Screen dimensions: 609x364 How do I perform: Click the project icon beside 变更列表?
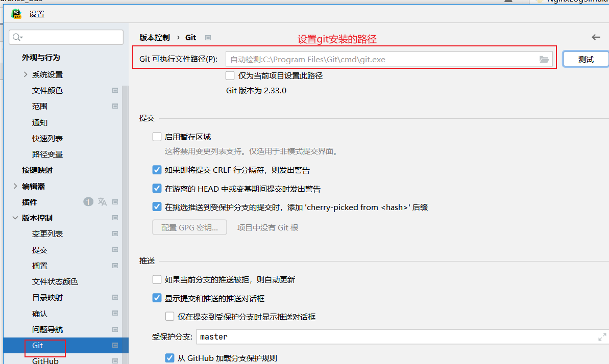[x=115, y=233]
